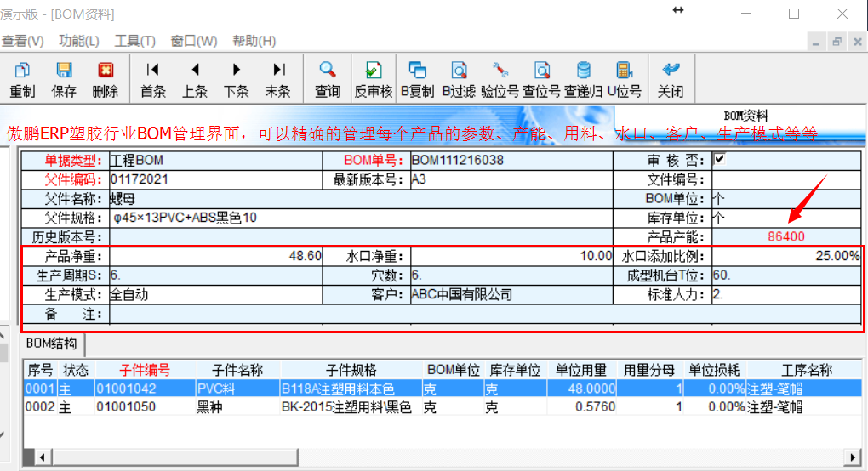The height and width of the screenshot is (471, 868).
Task: Click the 生产模式 field showing 全自动
Action: (216, 294)
